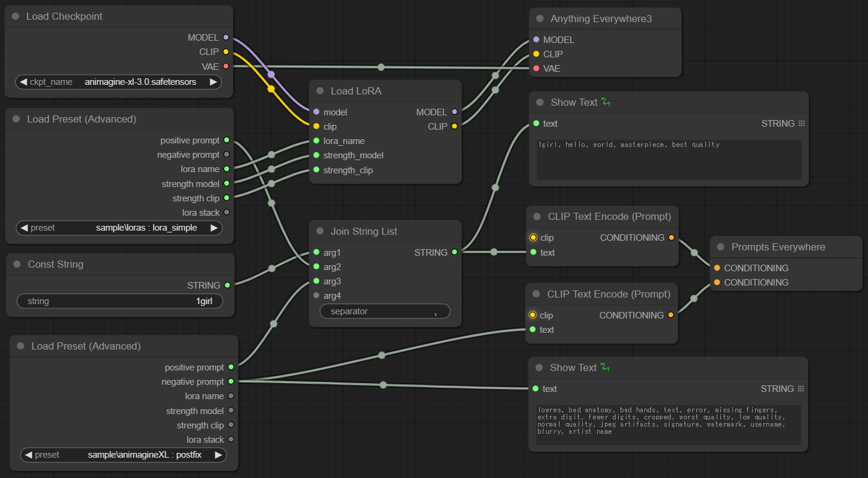Image resolution: width=868 pixels, height=478 pixels.
Task: Click the green squiggle icon on lower Show Text
Action: coord(606,367)
